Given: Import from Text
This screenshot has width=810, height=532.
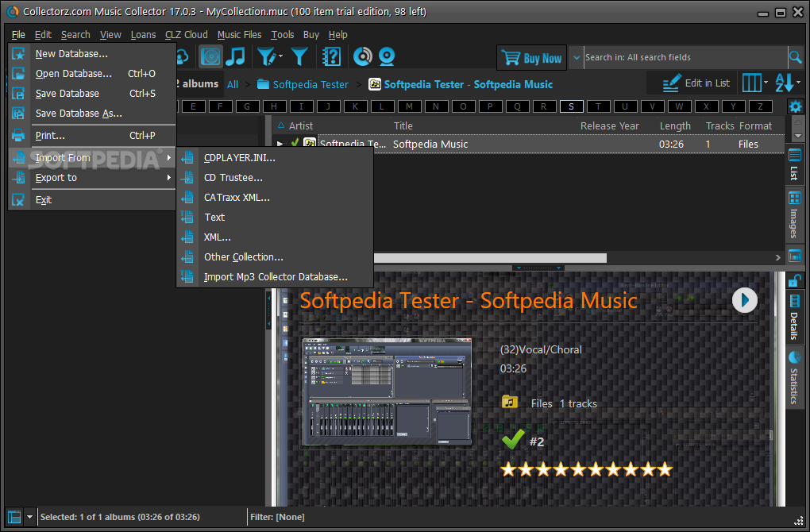Looking at the screenshot, I should (x=275, y=218).
